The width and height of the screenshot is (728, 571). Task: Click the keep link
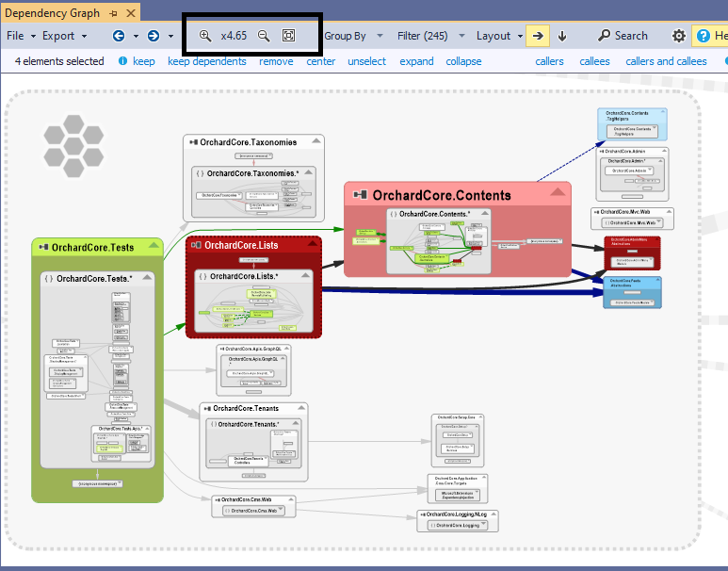tap(143, 61)
